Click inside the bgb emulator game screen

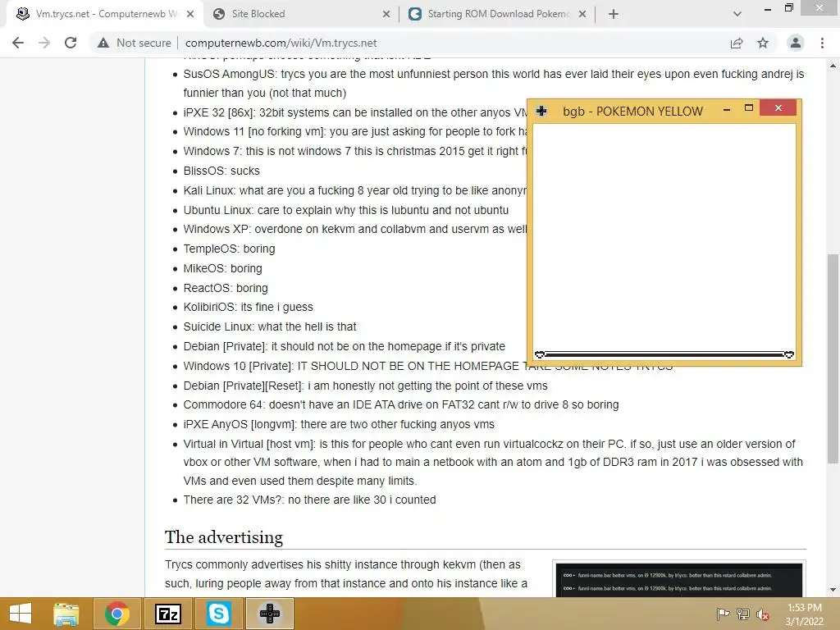point(664,241)
